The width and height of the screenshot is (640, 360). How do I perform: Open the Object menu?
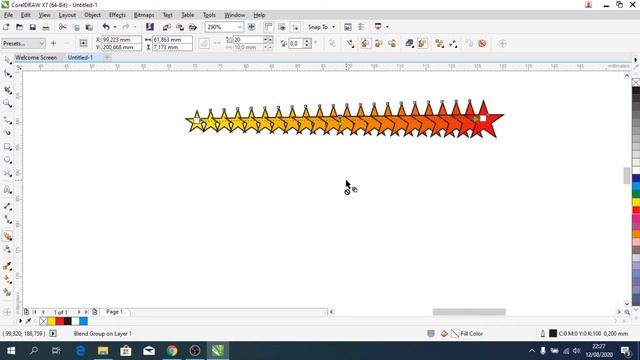coord(92,15)
